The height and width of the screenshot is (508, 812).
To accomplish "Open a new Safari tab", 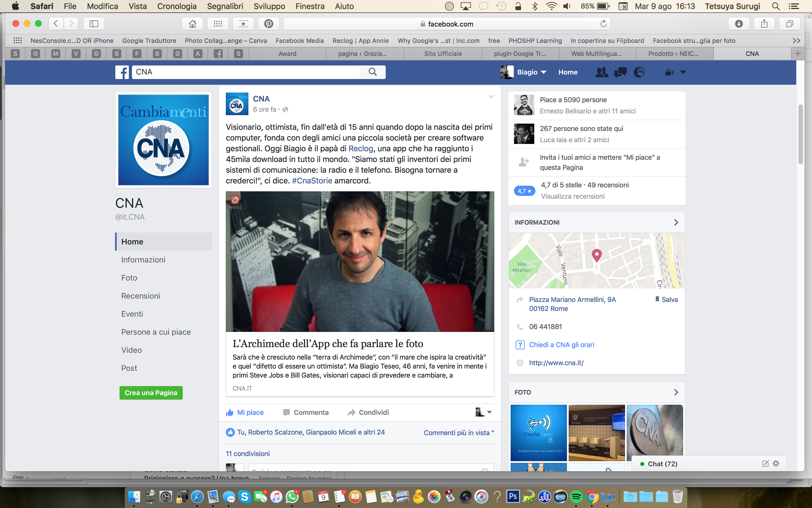I will (x=798, y=53).
